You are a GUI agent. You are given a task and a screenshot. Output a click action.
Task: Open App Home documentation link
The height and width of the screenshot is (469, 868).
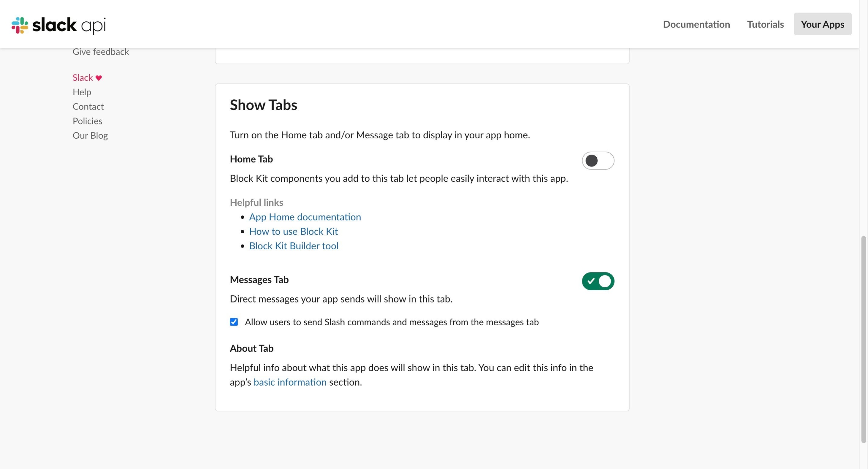tap(305, 217)
